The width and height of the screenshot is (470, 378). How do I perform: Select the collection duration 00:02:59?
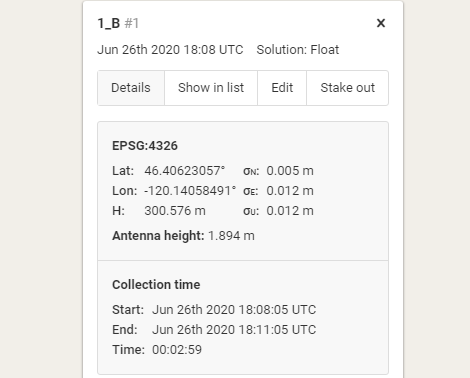coord(177,350)
